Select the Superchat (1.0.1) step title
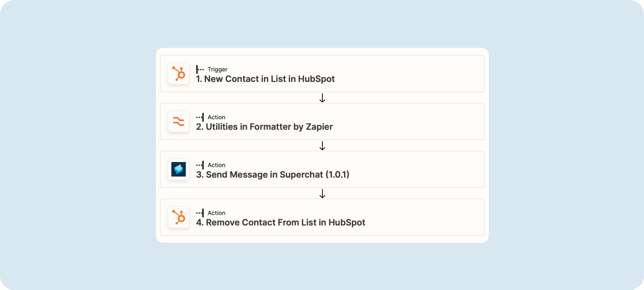 click(x=272, y=174)
